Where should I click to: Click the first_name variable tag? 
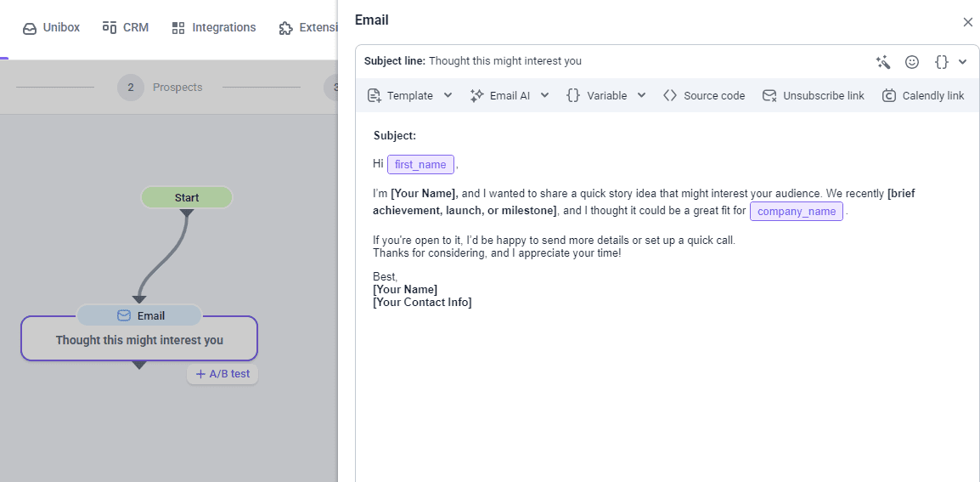420,165
